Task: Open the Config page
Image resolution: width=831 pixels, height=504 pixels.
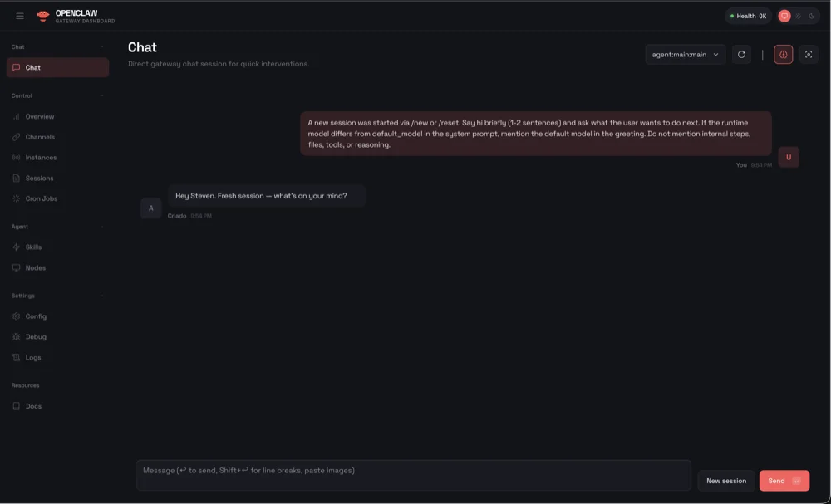Action: (35, 316)
